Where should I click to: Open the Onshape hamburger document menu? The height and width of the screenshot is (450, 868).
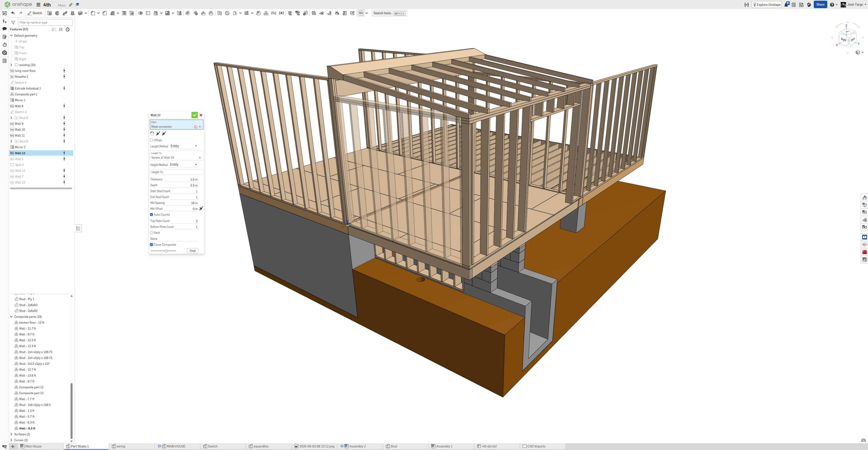pyautogui.click(x=38, y=5)
